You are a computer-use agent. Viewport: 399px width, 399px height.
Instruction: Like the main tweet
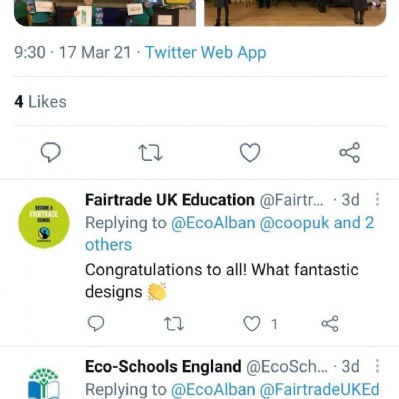[x=250, y=152]
